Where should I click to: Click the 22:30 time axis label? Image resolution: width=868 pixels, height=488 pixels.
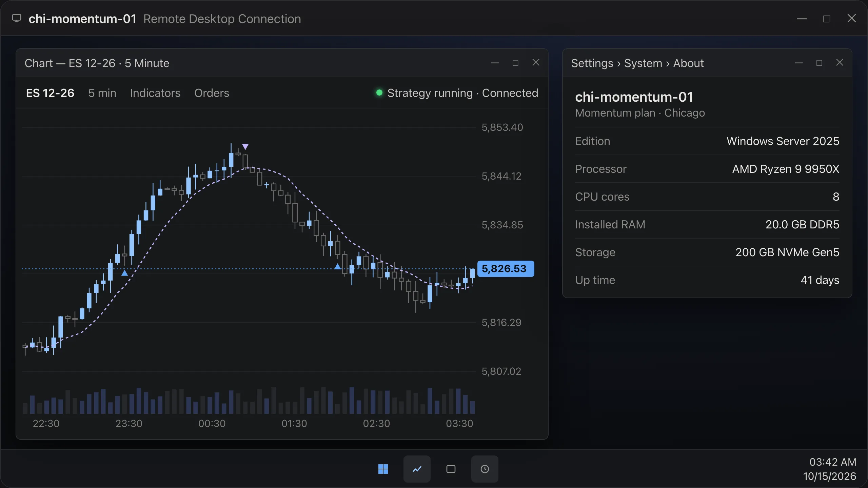(46, 424)
